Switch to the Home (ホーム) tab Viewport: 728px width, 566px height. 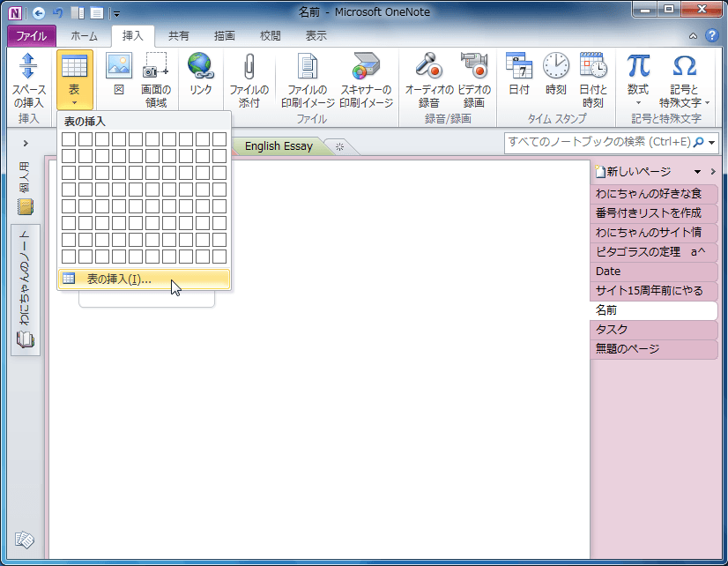pos(84,36)
